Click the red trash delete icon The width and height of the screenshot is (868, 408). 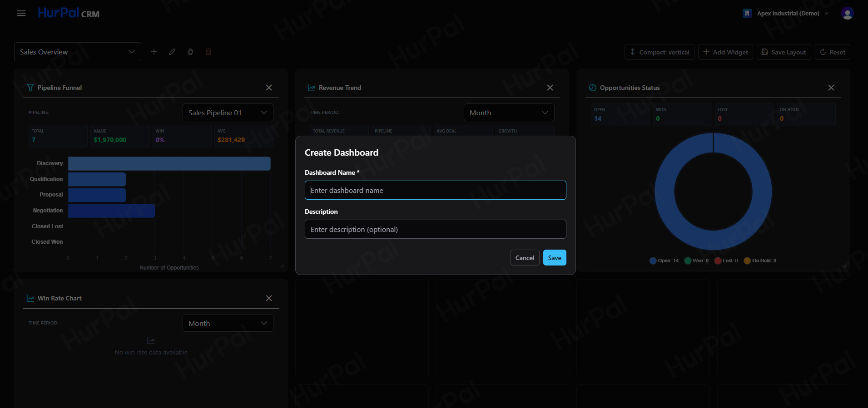pos(208,52)
